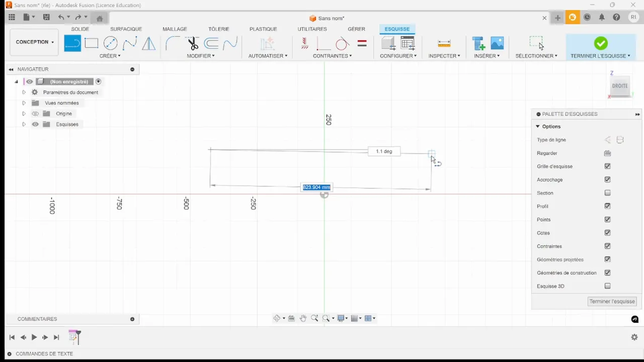Open the data panel grid icon

pos(12,17)
